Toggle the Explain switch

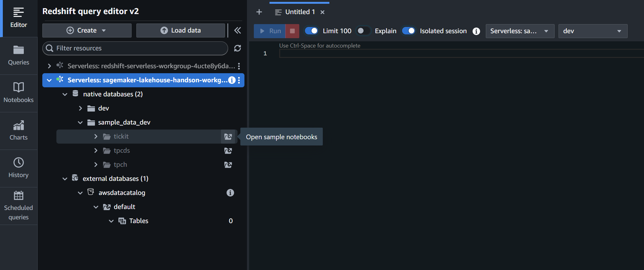(x=364, y=31)
